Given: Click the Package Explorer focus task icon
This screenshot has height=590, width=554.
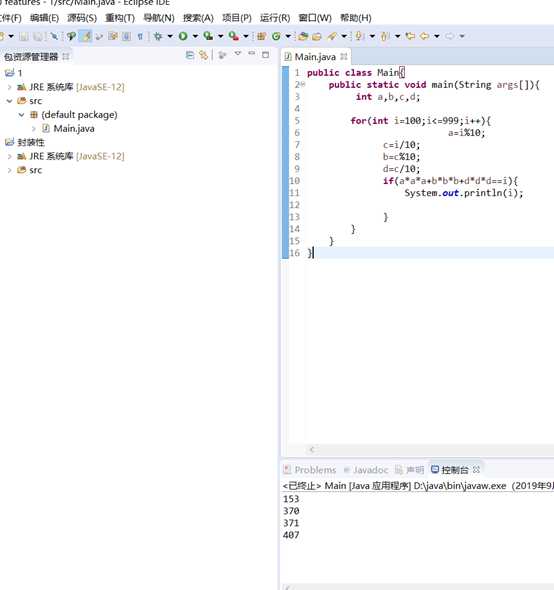Looking at the screenshot, I should tap(222, 55).
